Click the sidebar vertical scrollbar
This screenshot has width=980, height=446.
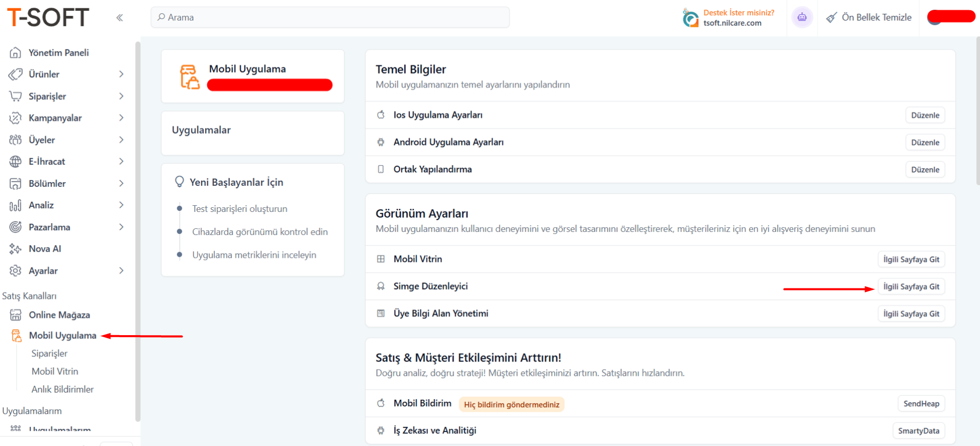click(x=138, y=231)
